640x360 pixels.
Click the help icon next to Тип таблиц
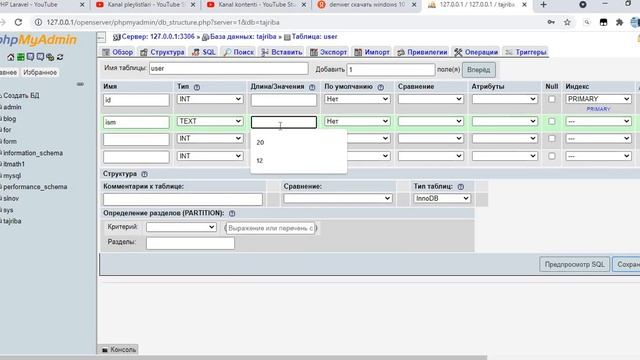460,187
